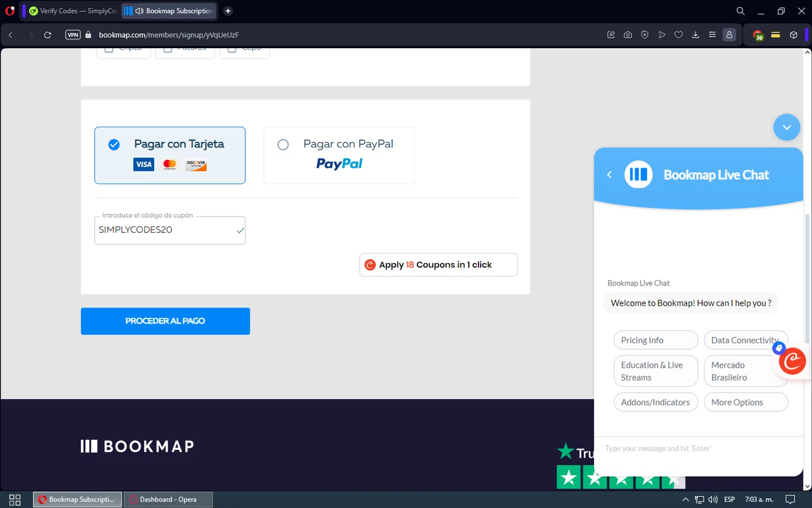Choose Mercado Brasileiro chat option
This screenshot has height=508, width=812.
(745, 371)
